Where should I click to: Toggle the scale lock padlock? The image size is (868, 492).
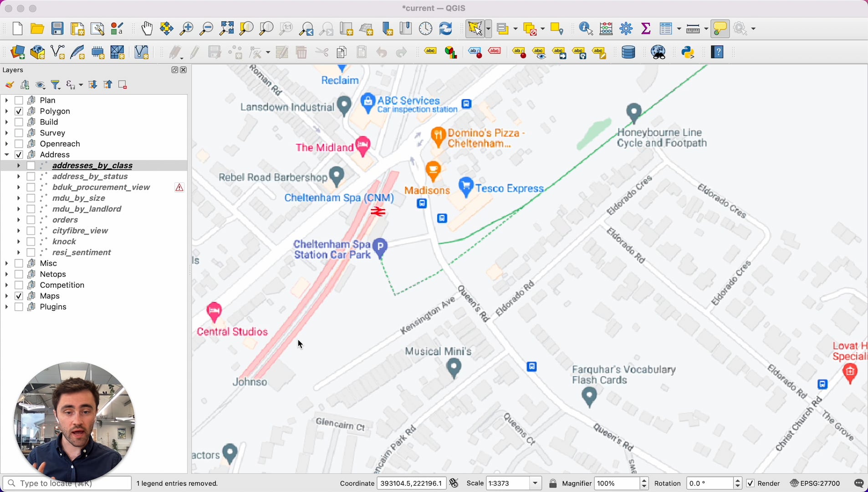pos(553,483)
